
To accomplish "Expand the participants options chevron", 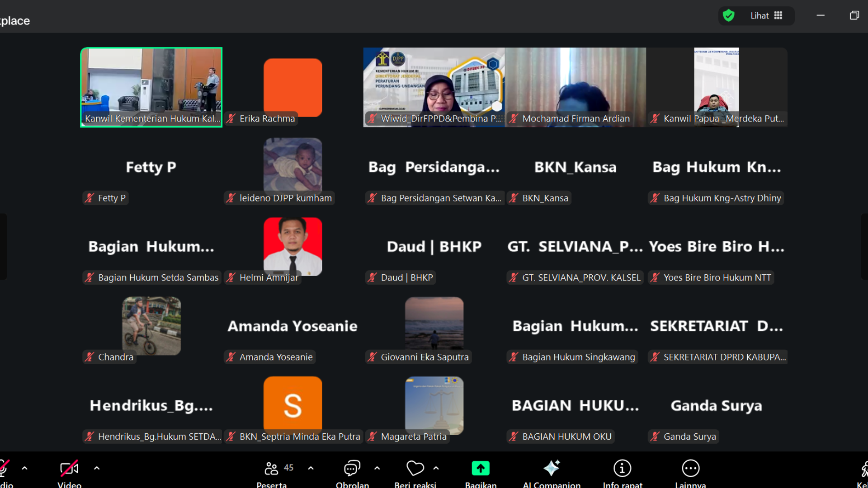I will point(311,469).
